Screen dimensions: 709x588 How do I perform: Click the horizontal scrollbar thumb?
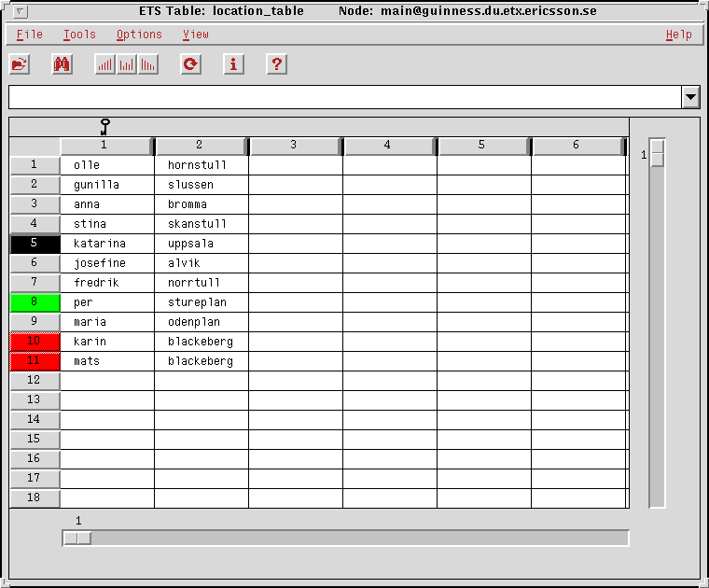(77, 539)
